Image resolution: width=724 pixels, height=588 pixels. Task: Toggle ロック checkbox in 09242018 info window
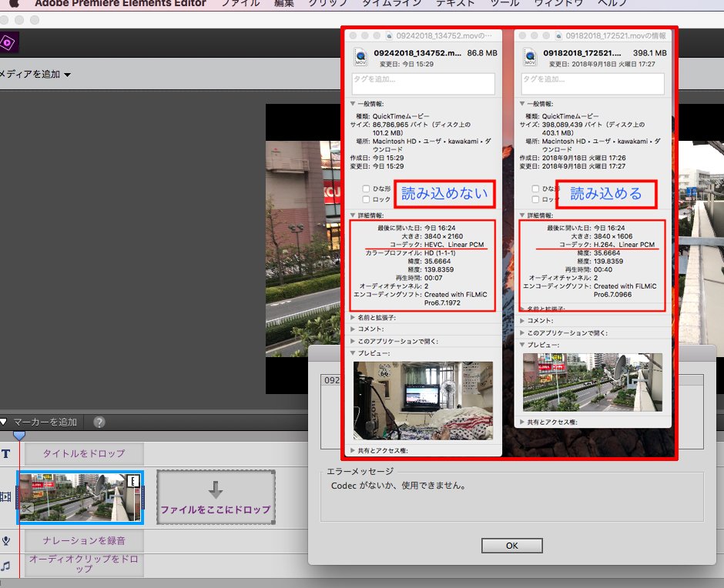pos(366,199)
